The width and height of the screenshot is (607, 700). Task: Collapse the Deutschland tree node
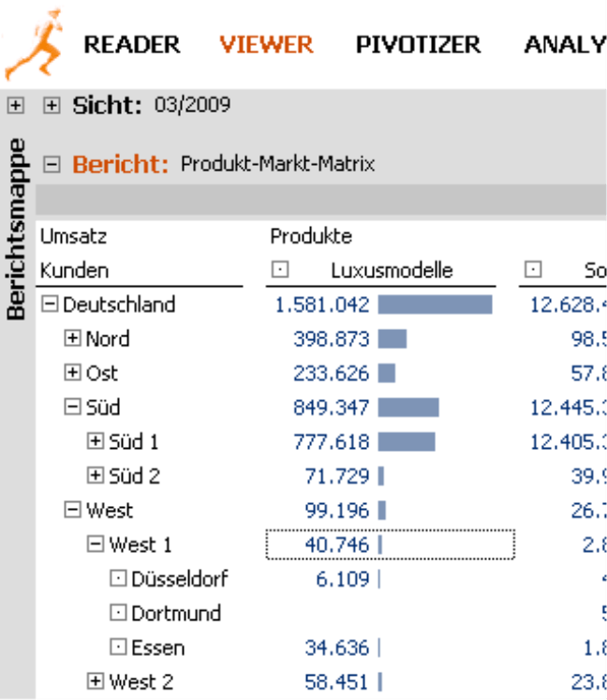(50, 305)
